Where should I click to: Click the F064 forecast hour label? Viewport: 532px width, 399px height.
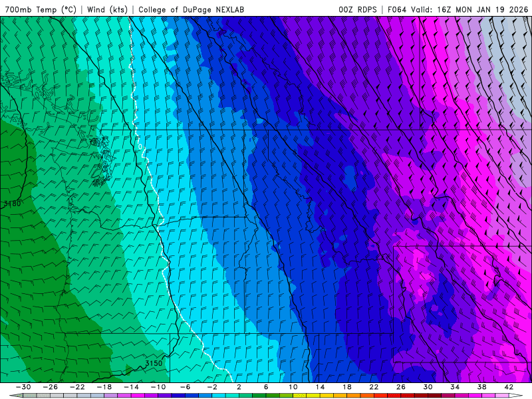(397, 9)
